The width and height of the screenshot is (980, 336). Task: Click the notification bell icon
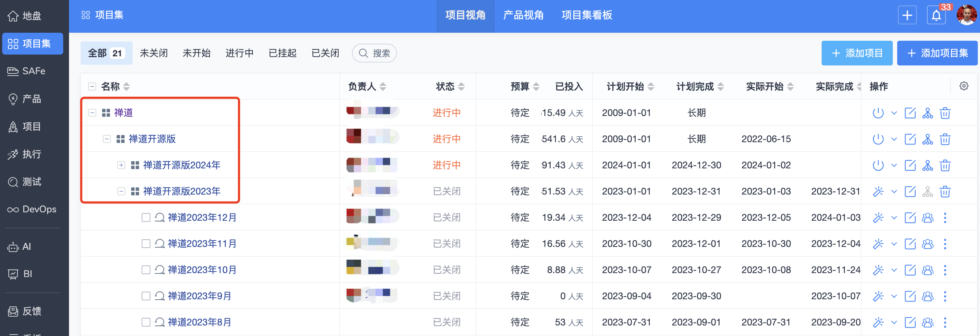point(936,16)
